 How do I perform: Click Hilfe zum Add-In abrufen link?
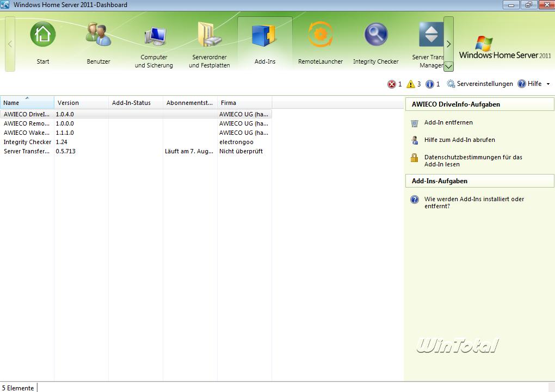pyautogui.click(x=459, y=140)
